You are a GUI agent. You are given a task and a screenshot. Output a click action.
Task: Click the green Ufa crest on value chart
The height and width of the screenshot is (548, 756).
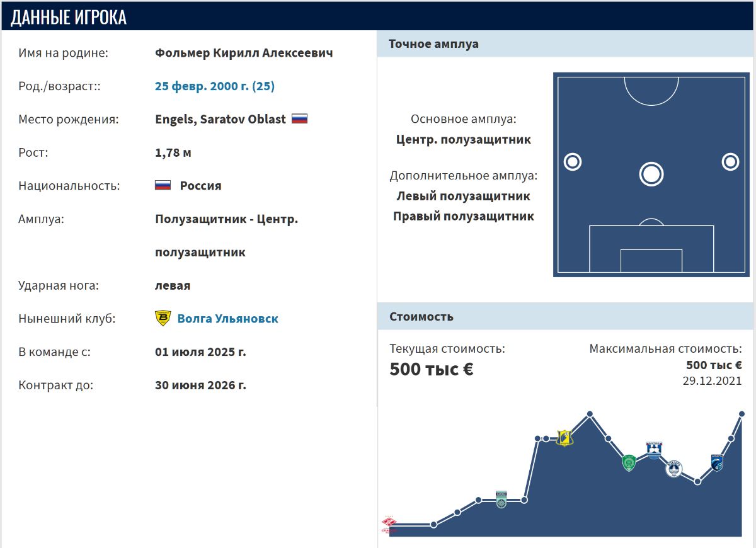[x=501, y=499]
